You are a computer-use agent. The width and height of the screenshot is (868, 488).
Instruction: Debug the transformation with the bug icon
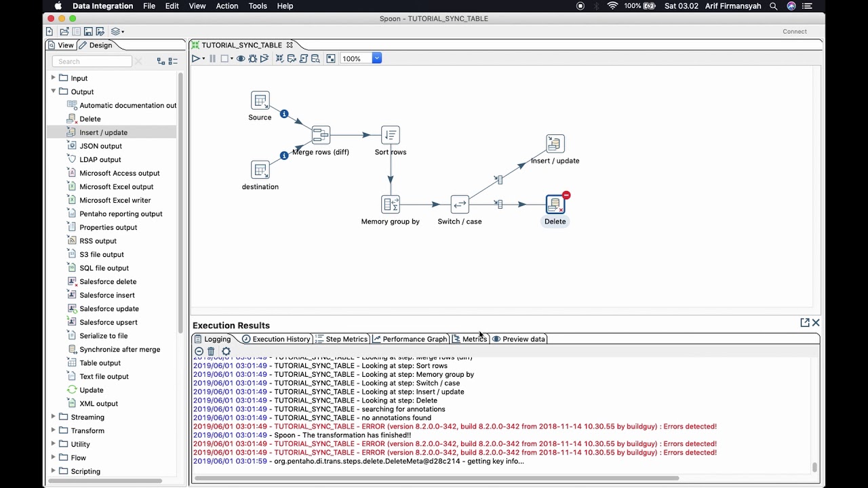point(253,59)
